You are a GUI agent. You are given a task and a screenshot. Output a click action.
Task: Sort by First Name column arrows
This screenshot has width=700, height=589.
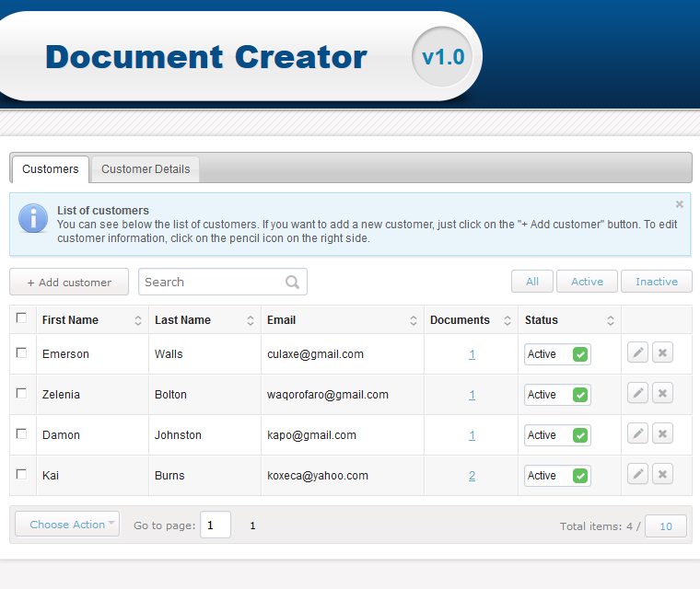click(138, 320)
